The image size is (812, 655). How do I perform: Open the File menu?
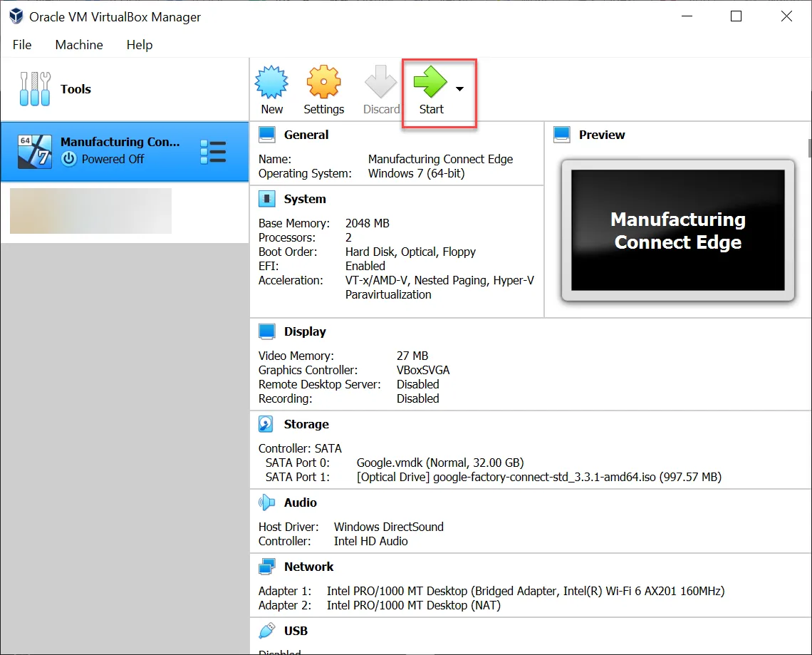pyautogui.click(x=22, y=45)
